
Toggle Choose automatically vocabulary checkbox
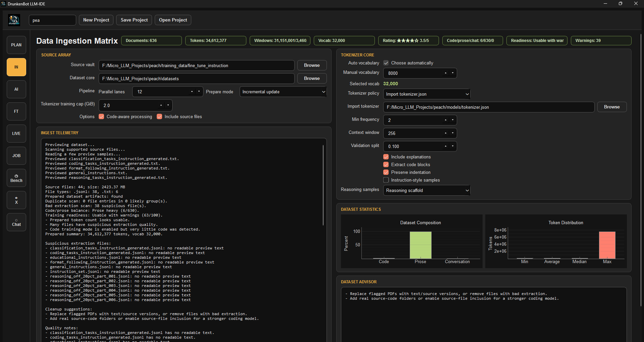(x=386, y=63)
